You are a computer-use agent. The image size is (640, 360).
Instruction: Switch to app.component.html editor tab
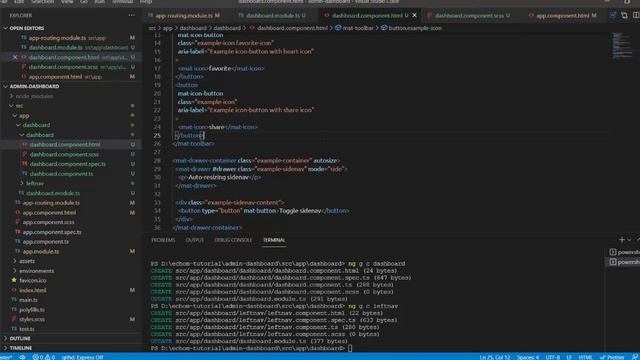pos(562,16)
